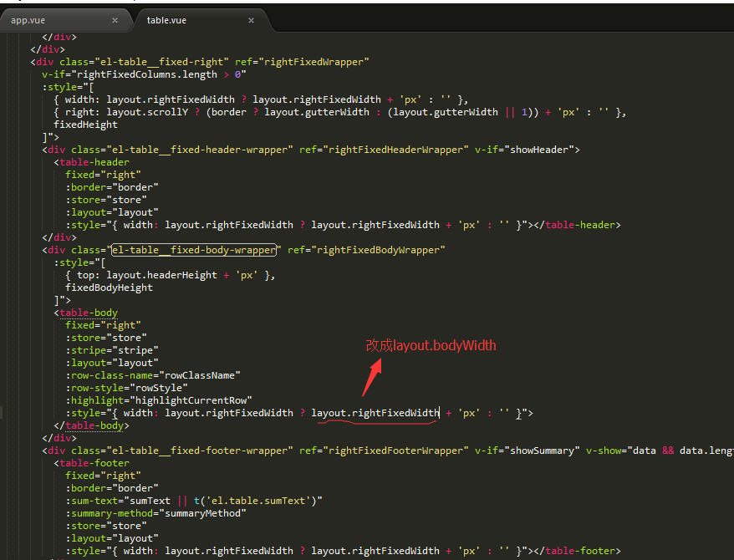The width and height of the screenshot is (734, 560).
Task: Click v-if="showSummary" attribute
Action: coord(528,451)
